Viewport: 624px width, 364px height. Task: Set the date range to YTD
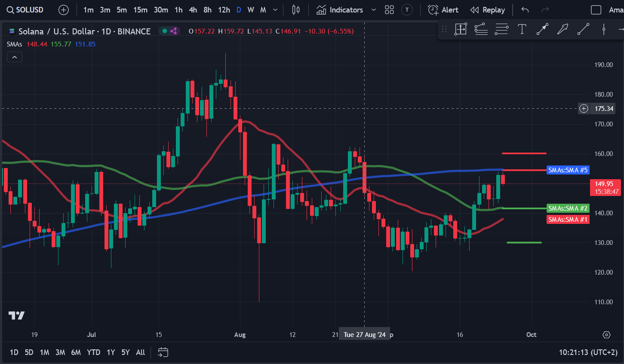click(93, 352)
